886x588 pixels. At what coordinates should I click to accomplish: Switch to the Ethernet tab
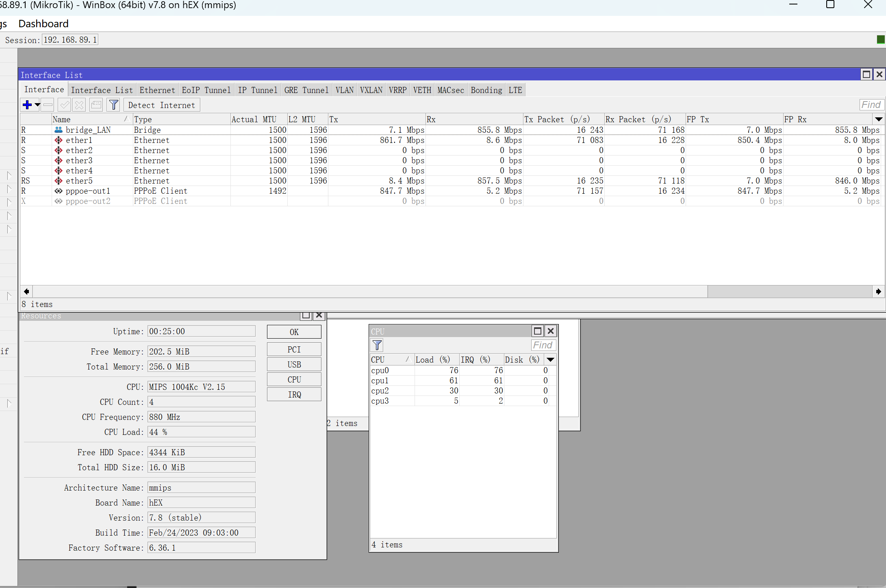[x=157, y=90]
